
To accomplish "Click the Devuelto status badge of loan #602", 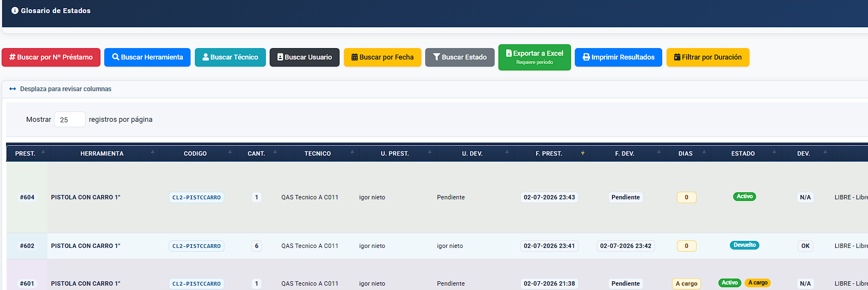I will [x=745, y=245].
